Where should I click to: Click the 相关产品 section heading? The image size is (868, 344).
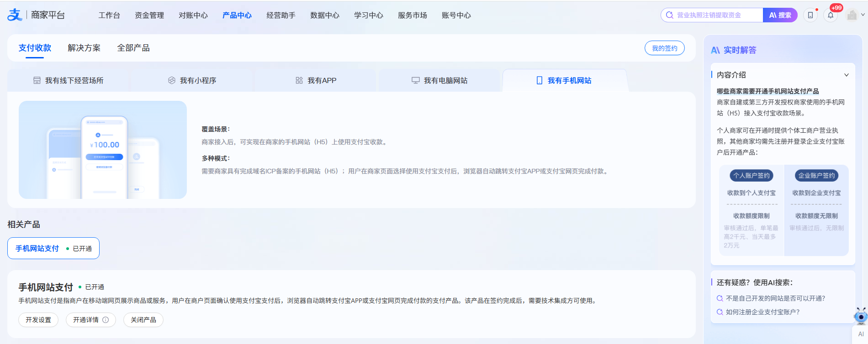tap(24, 224)
